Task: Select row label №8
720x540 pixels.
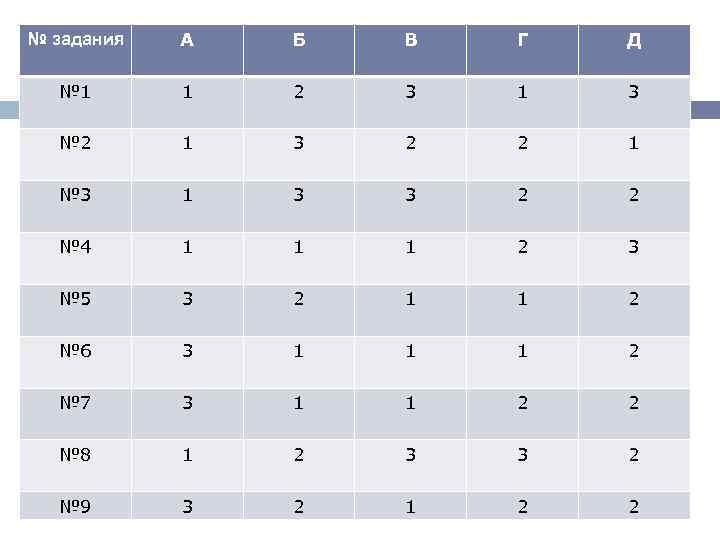Action: [x=76, y=455]
